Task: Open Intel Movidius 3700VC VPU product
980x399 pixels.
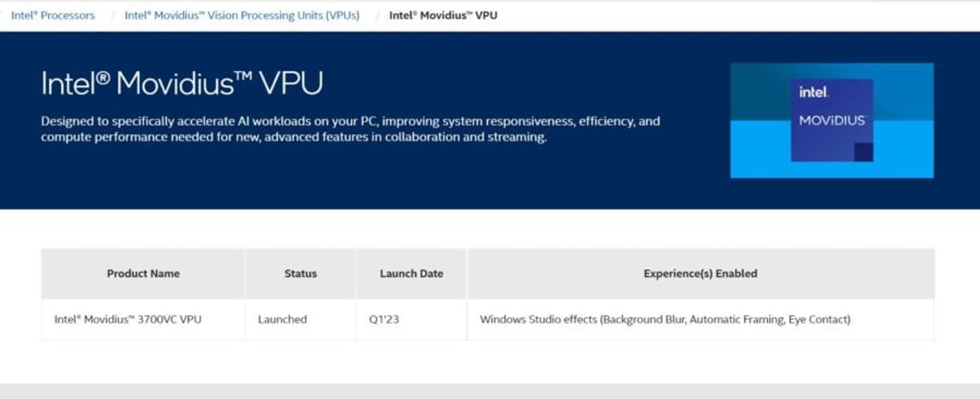Action: click(x=128, y=319)
